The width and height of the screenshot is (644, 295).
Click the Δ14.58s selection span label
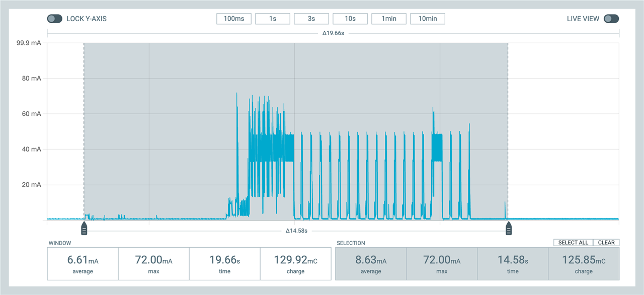point(296,231)
